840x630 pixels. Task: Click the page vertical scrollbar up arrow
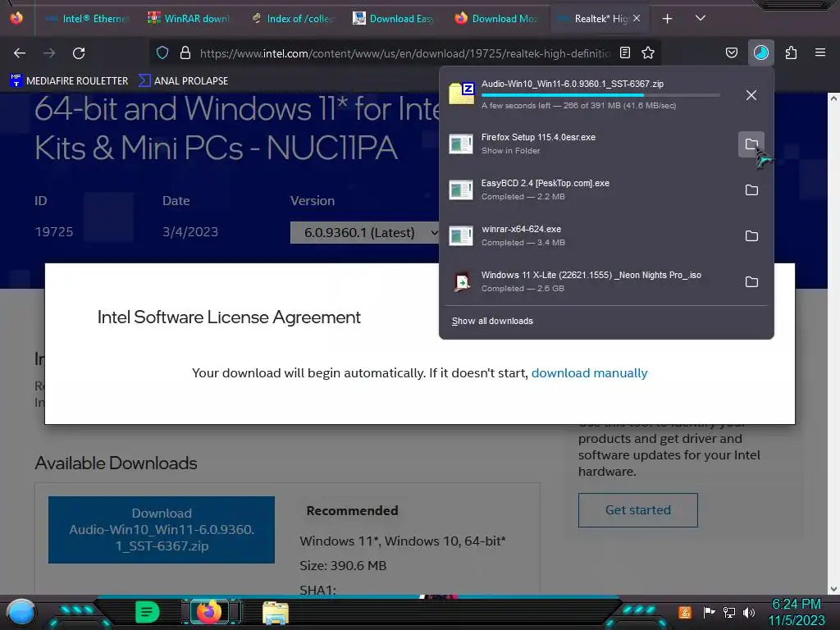(x=833, y=98)
